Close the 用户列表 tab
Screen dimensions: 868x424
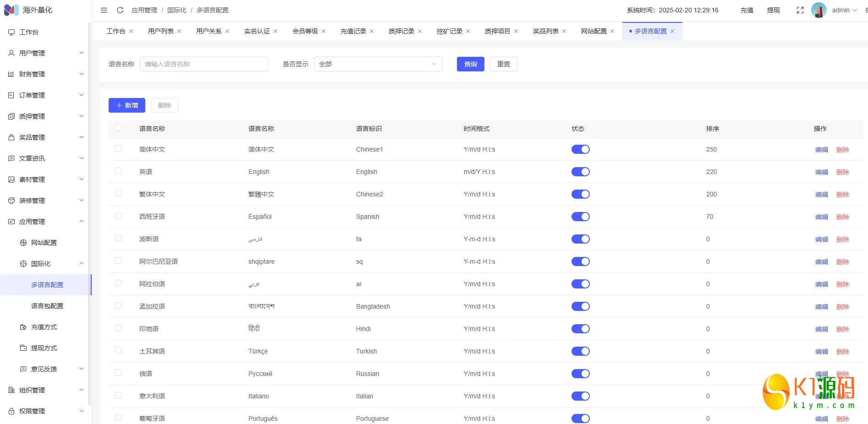tap(179, 31)
